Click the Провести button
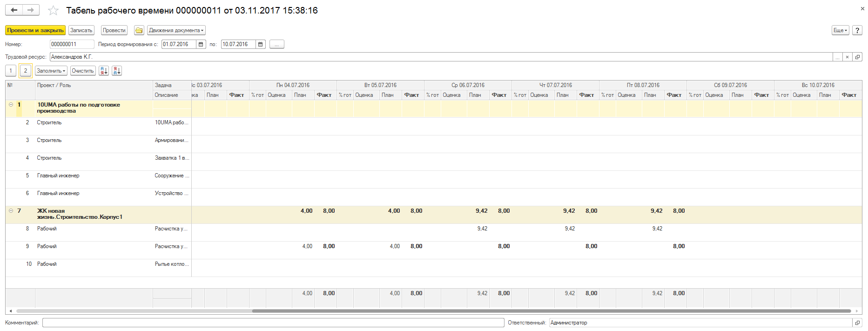The height and width of the screenshot is (331, 868). [114, 30]
